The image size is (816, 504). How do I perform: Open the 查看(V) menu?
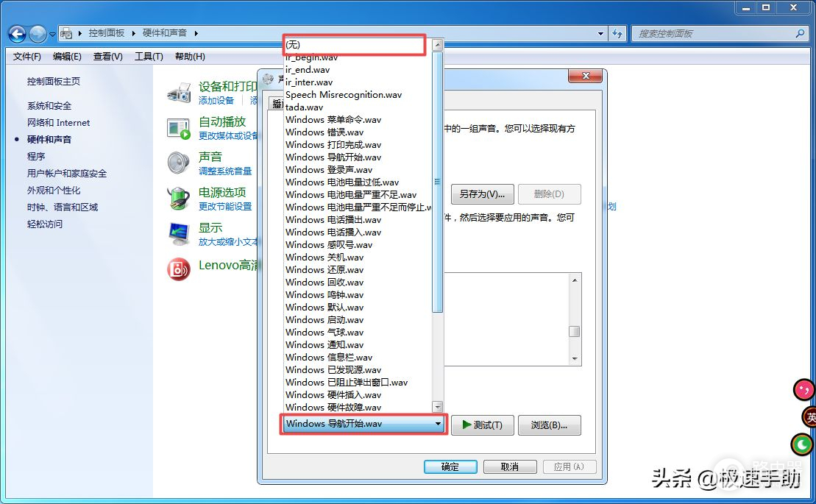click(108, 56)
